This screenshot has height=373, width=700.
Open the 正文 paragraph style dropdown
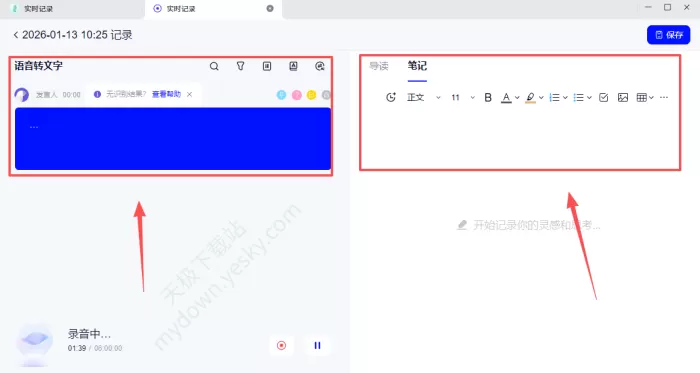[424, 97]
